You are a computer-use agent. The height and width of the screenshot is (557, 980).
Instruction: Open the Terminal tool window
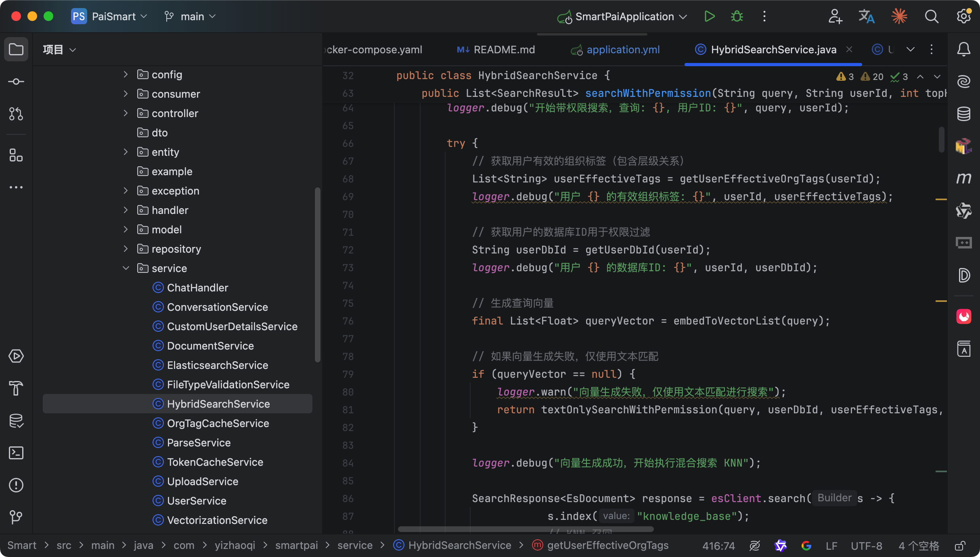tap(16, 453)
